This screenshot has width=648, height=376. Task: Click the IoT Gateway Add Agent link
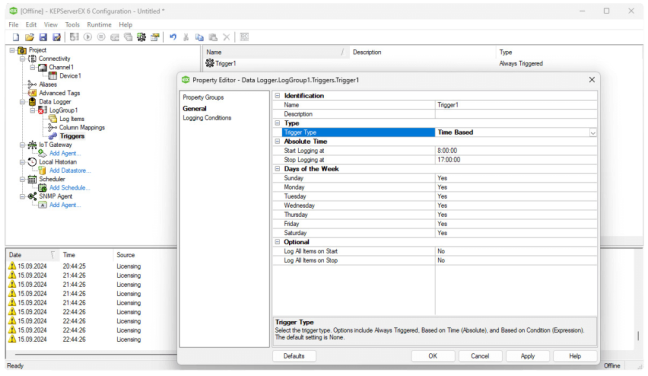coord(65,154)
